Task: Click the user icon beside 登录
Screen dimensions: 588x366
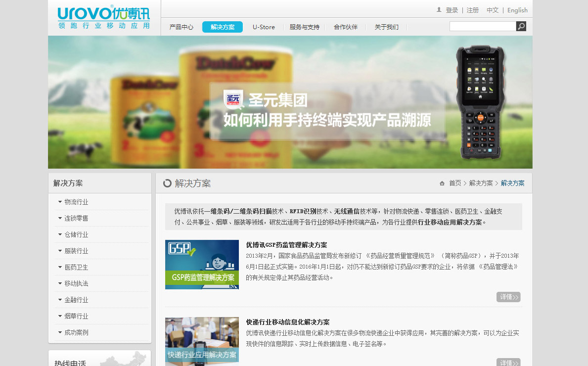Action: pos(439,10)
